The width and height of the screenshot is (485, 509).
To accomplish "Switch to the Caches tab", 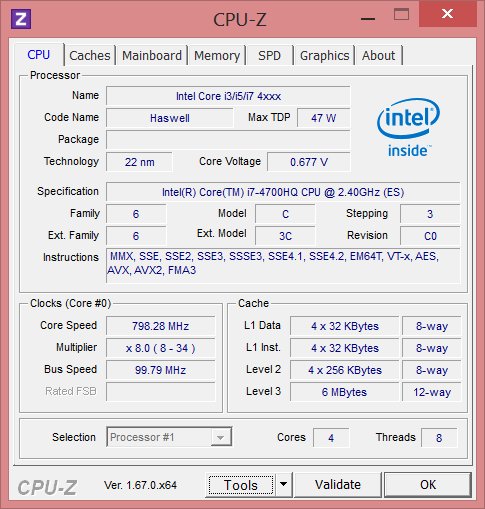I will (90, 55).
